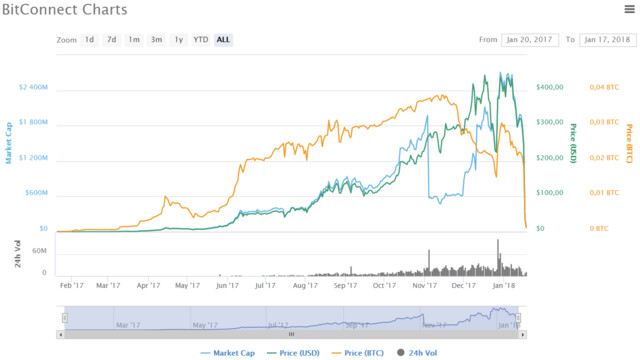This screenshot has width=640, height=360.
Task: Toggle Price (USD) series in legend
Action: (293, 353)
